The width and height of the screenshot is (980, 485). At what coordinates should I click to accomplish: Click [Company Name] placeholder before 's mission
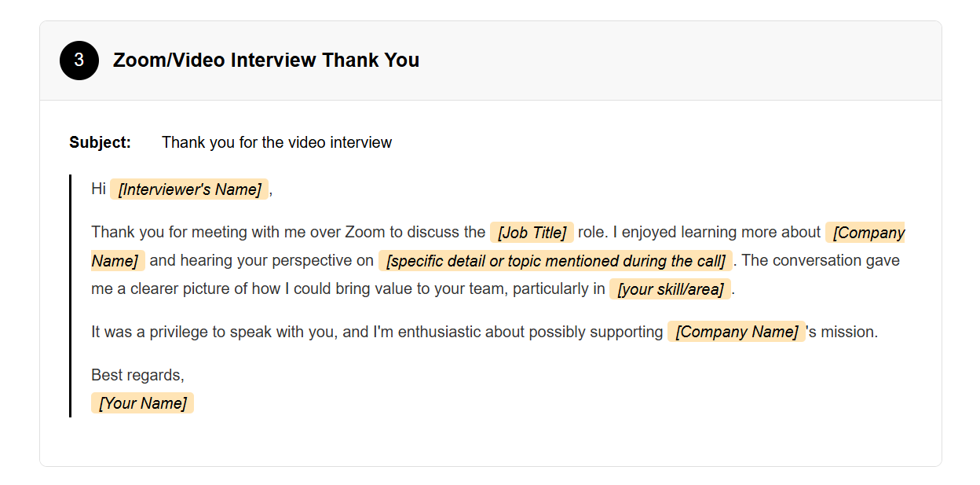point(736,332)
